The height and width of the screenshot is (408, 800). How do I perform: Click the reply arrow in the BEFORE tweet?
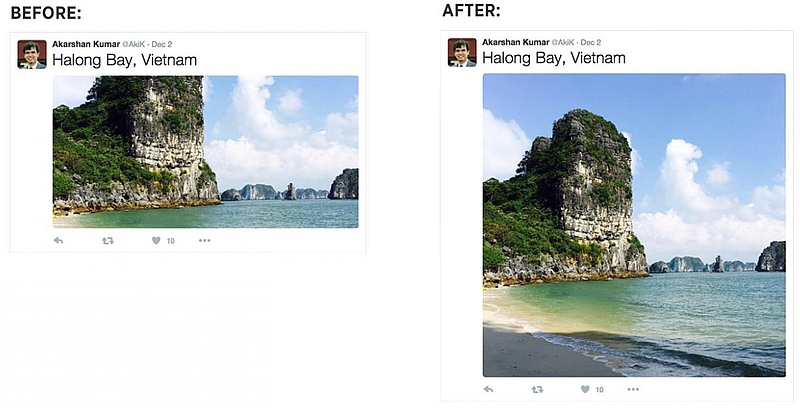(x=58, y=241)
